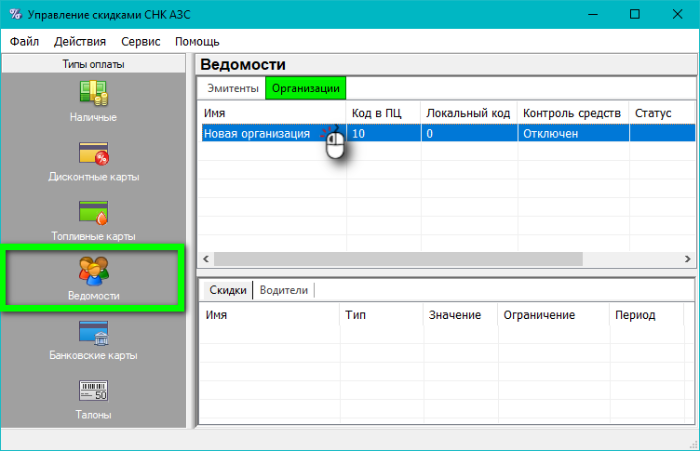The height and width of the screenshot is (451, 700).
Task: Select the Ведомости people icon
Action: 94,272
